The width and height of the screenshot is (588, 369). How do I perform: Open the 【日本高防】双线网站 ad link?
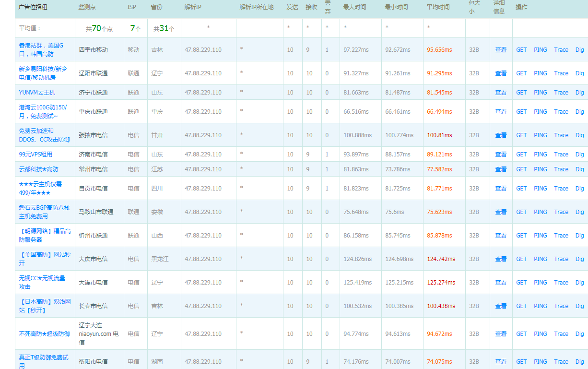pyautogui.click(x=45, y=306)
